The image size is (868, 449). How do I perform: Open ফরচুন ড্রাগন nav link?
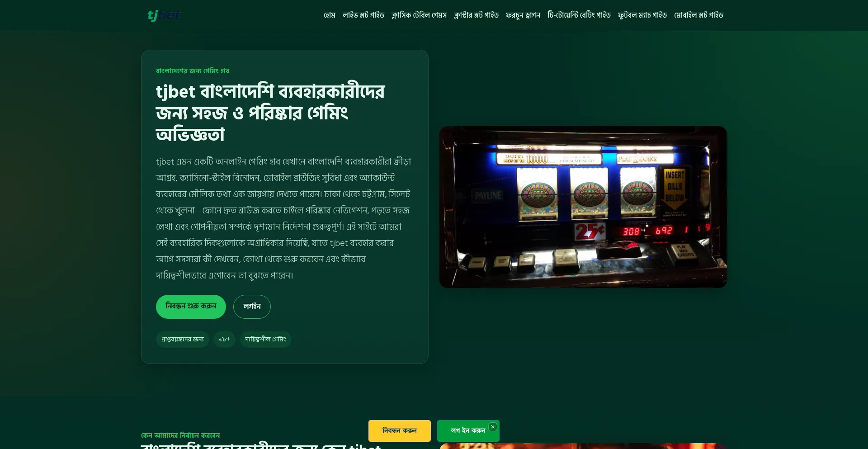pyautogui.click(x=523, y=15)
